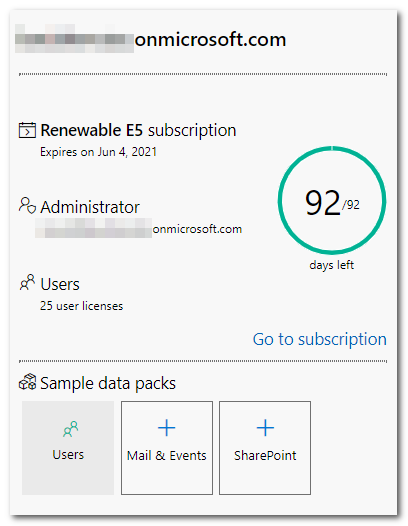The height and width of the screenshot is (526, 408).
Task: Click the Renewable E5 subscription heading
Action: coord(138,130)
